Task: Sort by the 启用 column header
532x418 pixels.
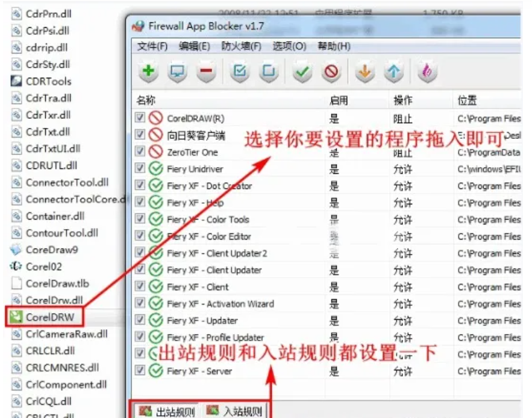Action: [x=357, y=100]
